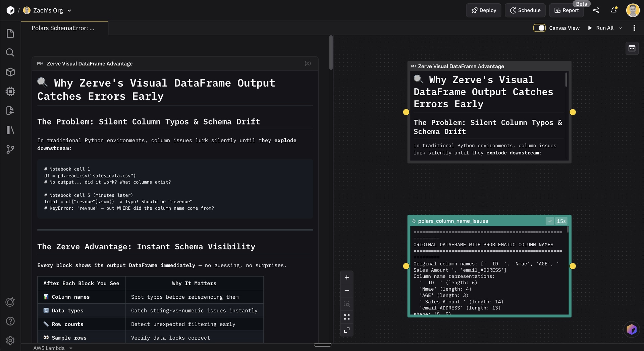Open notifications via the bell icon
The height and width of the screenshot is (351, 644).
(x=613, y=10)
